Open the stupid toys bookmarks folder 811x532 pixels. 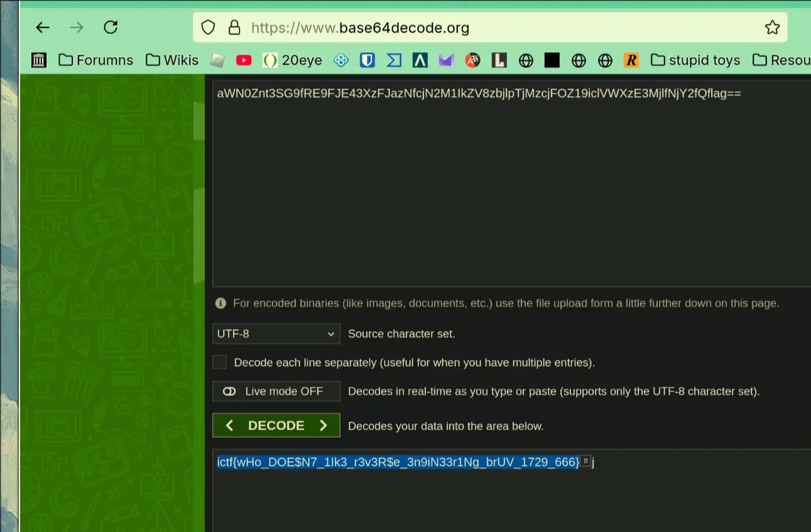coord(695,60)
